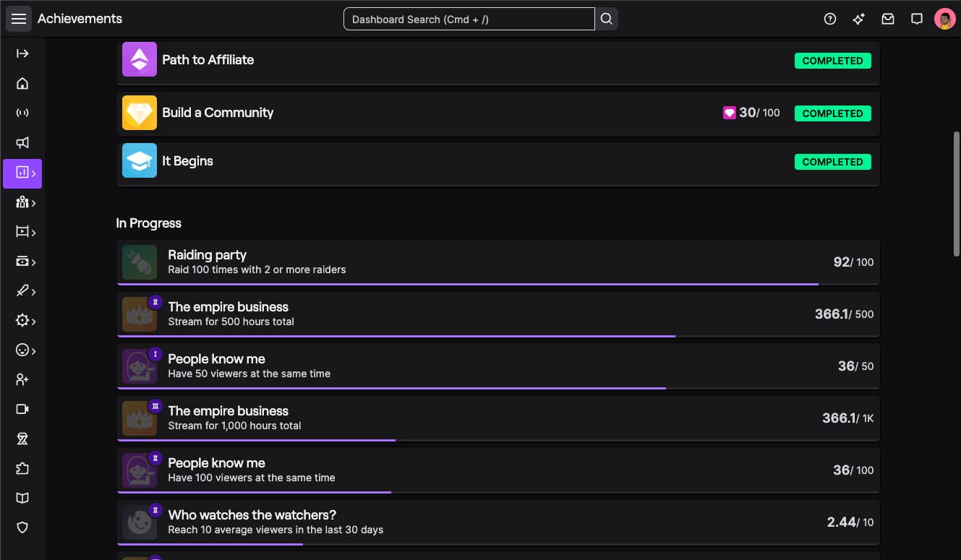Go to Home in the sidebar
The image size is (961, 560).
tap(22, 83)
